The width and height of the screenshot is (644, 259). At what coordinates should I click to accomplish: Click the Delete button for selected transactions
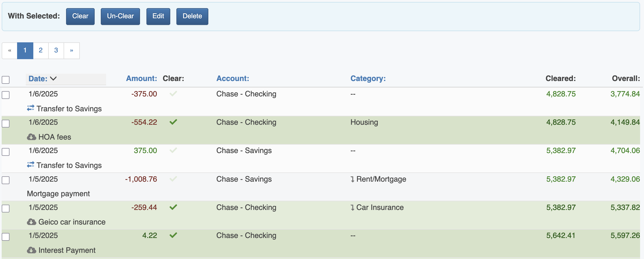tap(192, 16)
